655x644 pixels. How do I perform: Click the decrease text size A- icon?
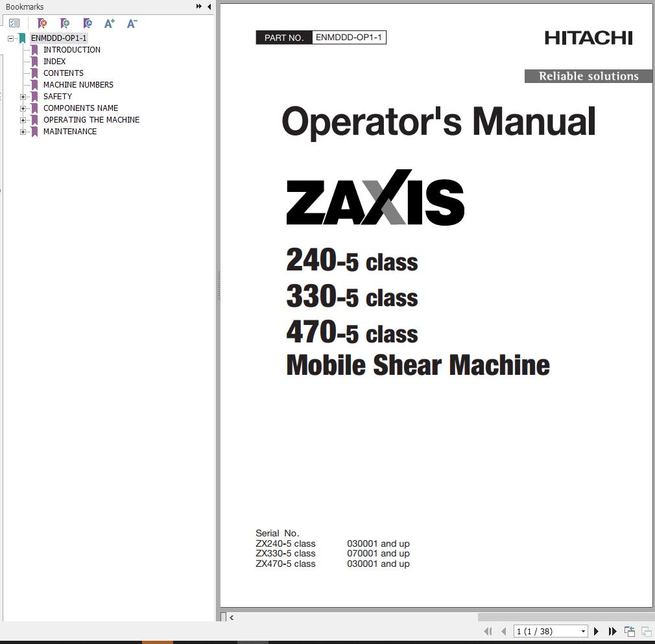coord(132,23)
